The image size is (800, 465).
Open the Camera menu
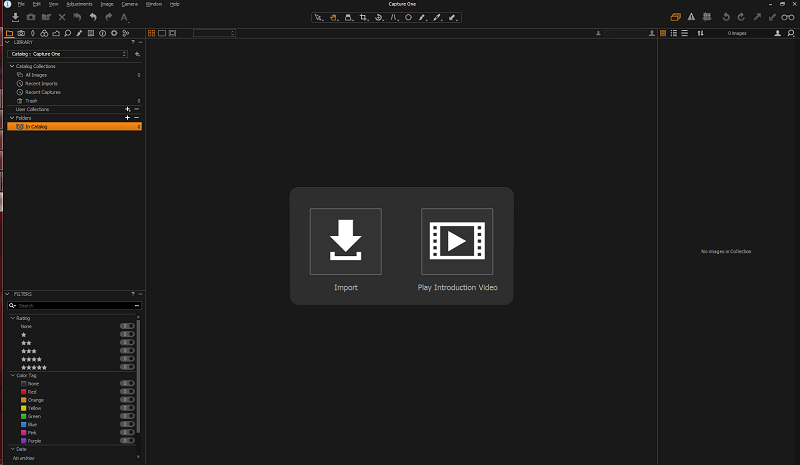click(x=130, y=4)
